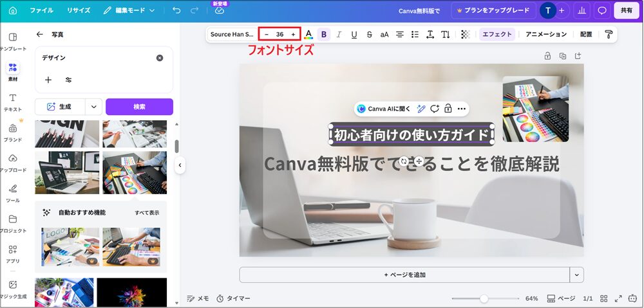Go to Canva home icon
The width and height of the screenshot is (644, 308).
click(x=13, y=11)
